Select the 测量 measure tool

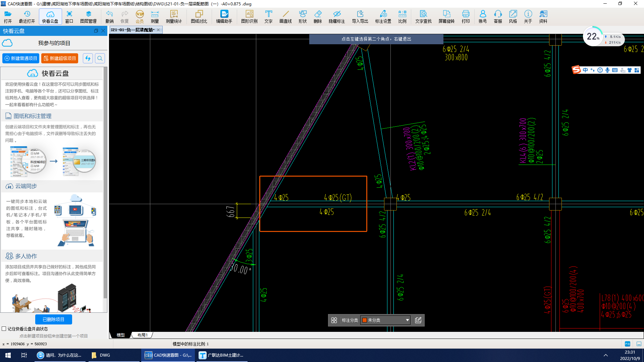pos(155,16)
